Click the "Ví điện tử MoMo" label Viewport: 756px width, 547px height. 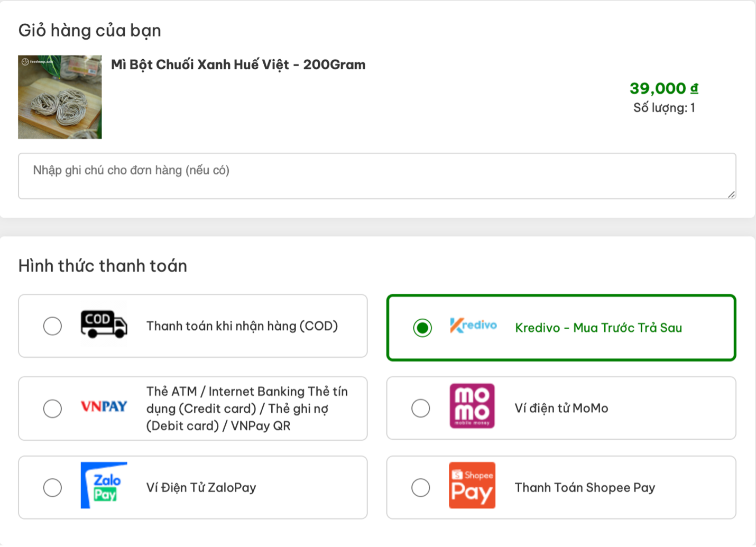coord(561,408)
